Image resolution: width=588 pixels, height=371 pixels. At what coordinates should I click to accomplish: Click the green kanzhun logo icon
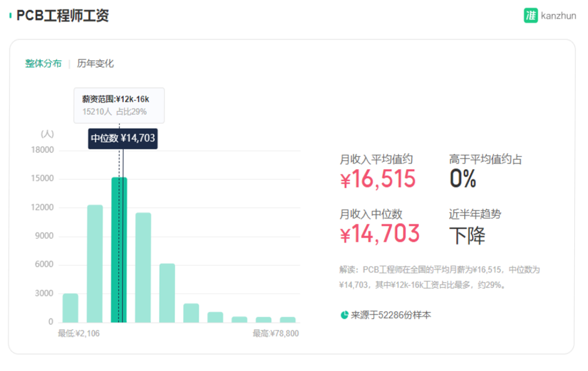(x=530, y=16)
